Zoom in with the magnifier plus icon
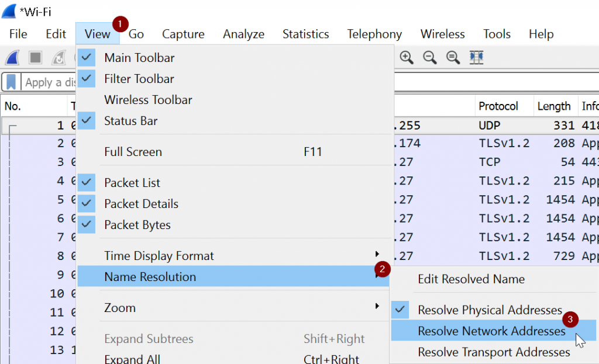 point(406,58)
